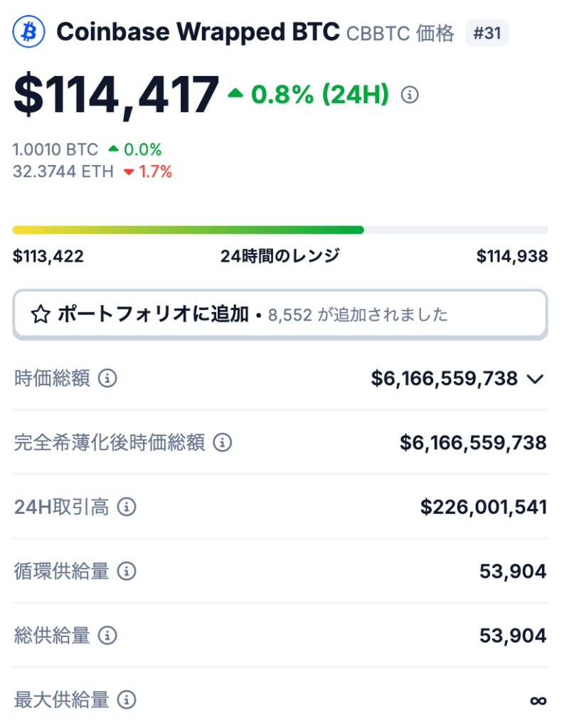
Task: Click the Bitcoin logo icon beside Coinbase Wrapped BTC
Action: (x=29, y=31)
